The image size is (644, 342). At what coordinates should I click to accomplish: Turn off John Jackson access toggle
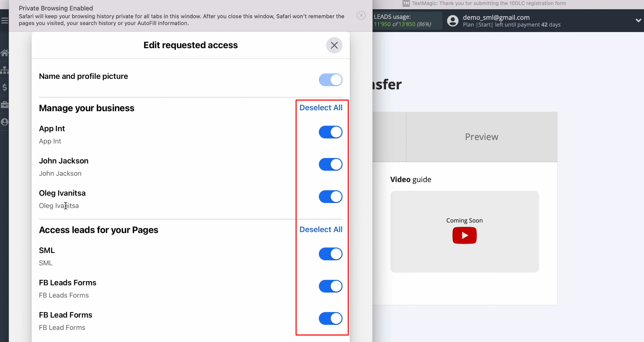(x=330, y=164)
